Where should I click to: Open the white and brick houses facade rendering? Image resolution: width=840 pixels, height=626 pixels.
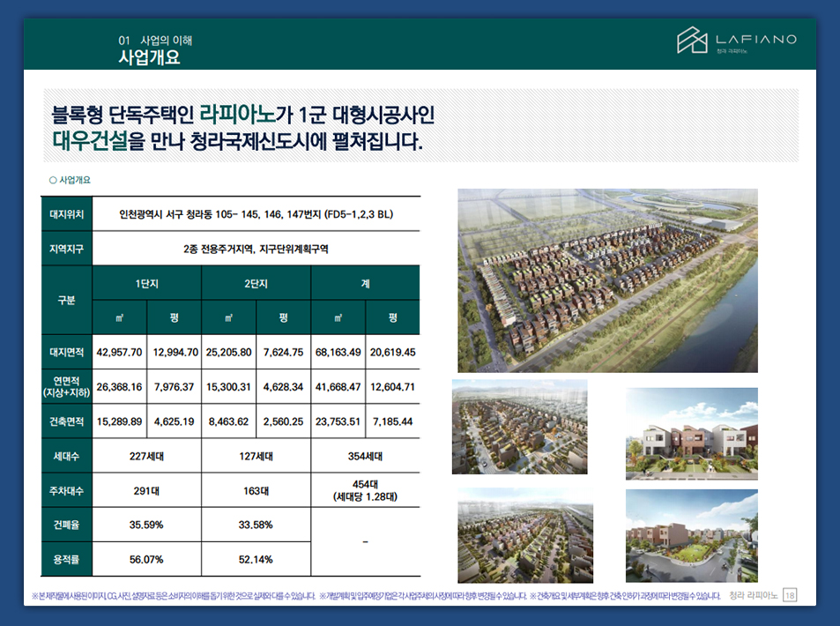[x=692, y=434]
